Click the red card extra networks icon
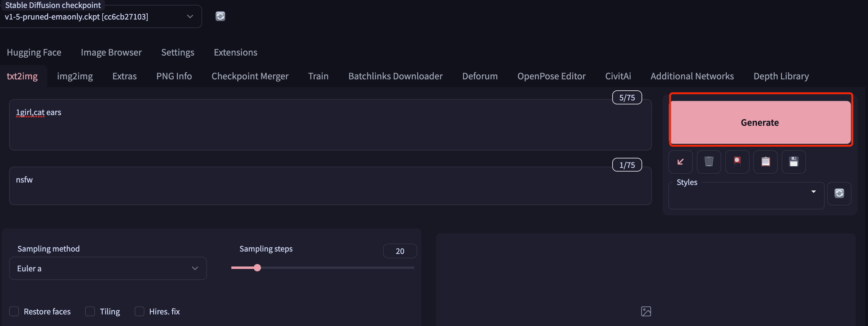 click(737, 162)
